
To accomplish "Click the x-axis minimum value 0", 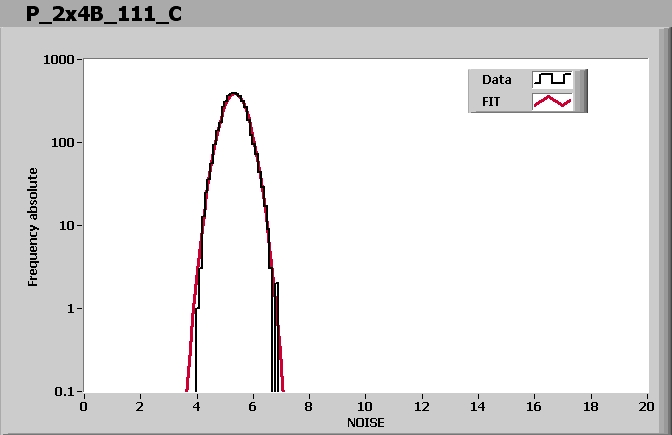I will 83,406.
